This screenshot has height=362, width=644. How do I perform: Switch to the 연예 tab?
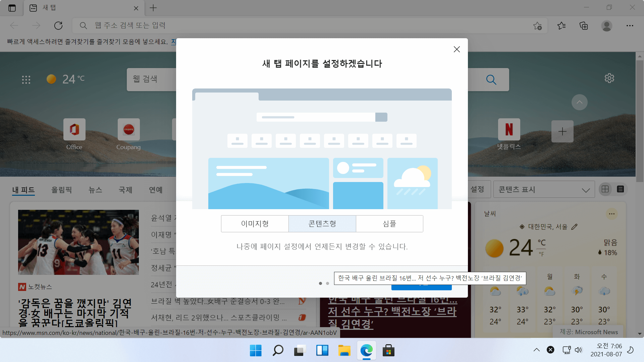(x=156, y=190)
